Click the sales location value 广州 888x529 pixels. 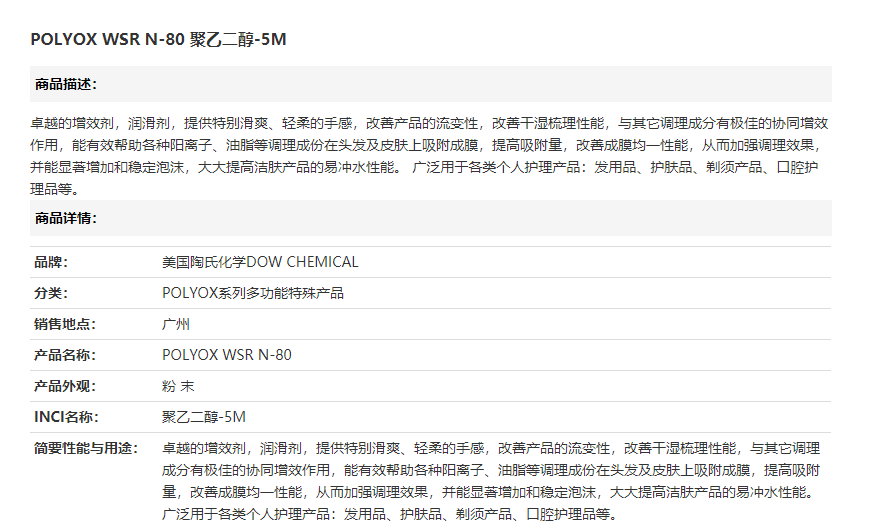176,324
